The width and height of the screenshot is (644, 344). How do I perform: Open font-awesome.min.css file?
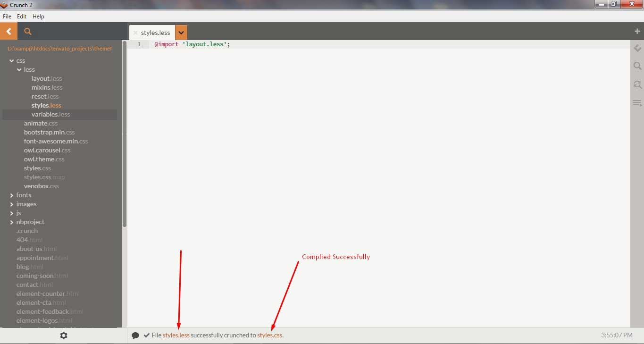pos(56,141)
